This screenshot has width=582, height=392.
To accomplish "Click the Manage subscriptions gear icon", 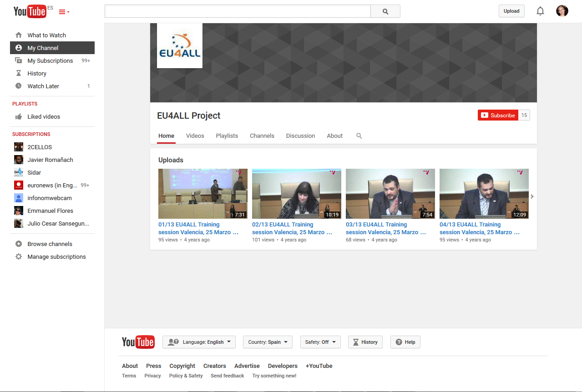I will tap(19, 256).
